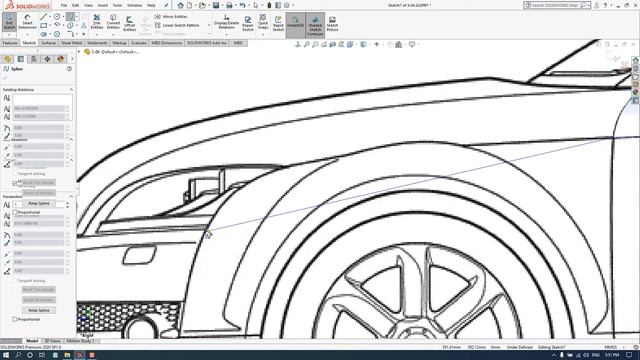Select the Smart Dimension tool
Image resolution: width=640 pixels, height=360 pixels.
[27, 22]
